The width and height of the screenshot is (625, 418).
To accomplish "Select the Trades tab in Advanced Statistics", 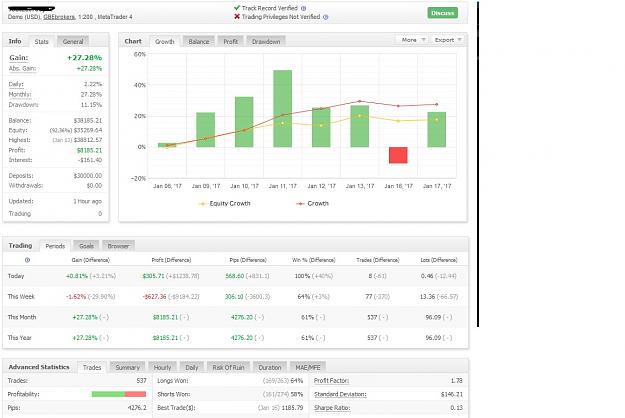I will (92, 367).
